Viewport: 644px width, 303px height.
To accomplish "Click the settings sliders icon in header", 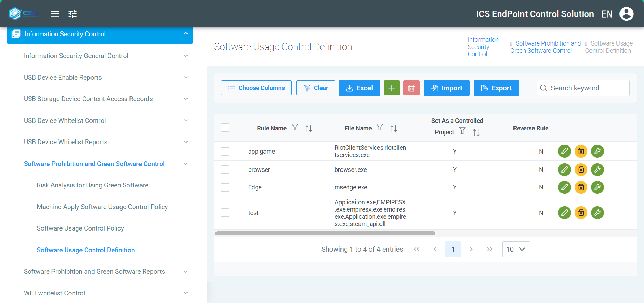I will click(73, 14).
